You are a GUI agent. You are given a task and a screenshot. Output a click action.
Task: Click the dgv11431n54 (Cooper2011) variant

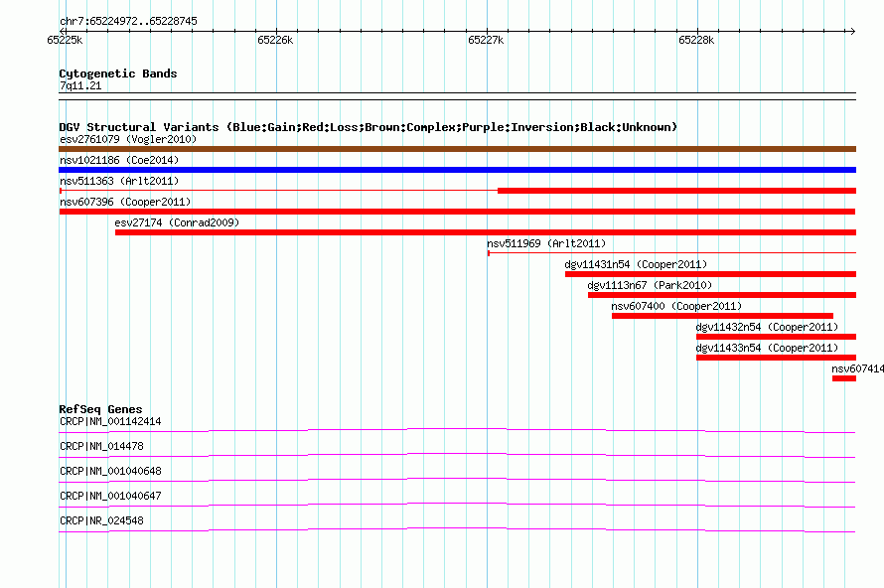pyautogui.click(x=710, y=274)
